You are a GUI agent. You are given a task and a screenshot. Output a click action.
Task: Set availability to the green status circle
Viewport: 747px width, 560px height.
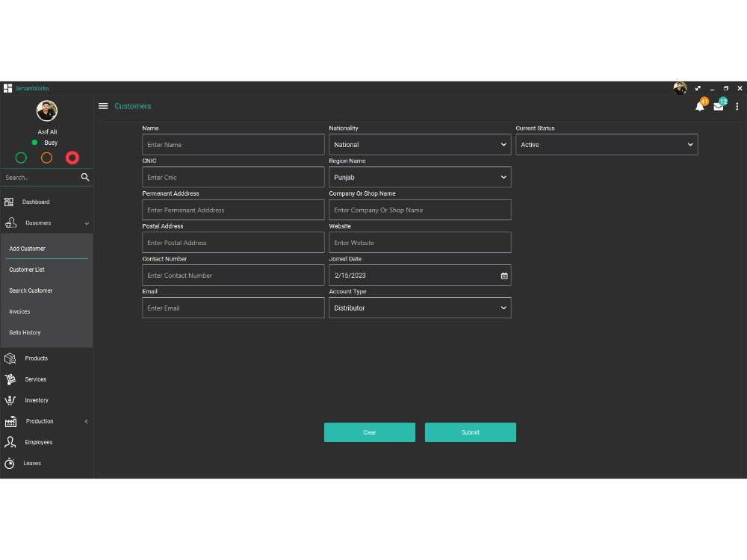(x=21, y=158)
